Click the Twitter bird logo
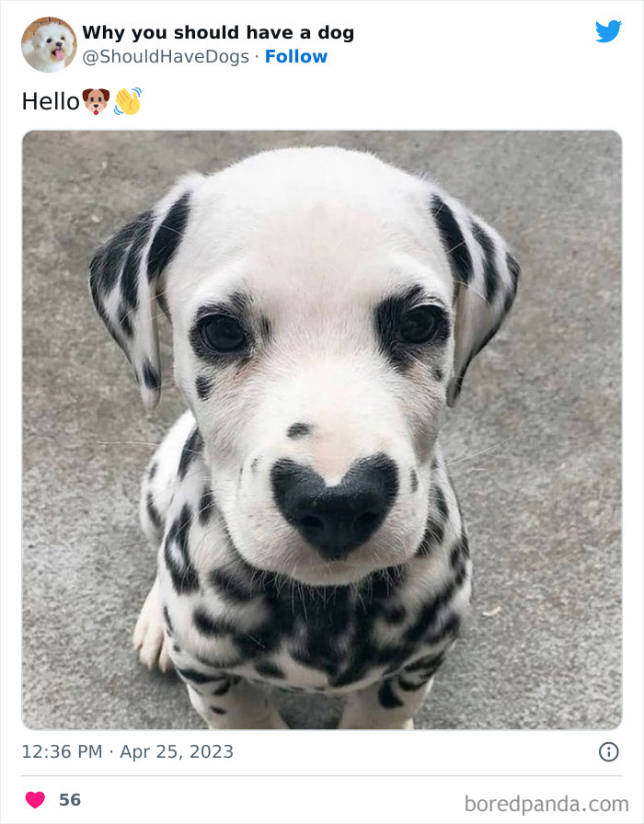Image resolution: width=644 pixels, height=824 pixels. [x=608, y=31]
